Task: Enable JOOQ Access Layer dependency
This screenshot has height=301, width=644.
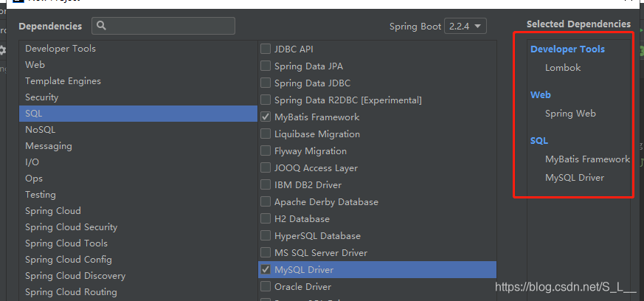Action: pyautogui.click(x=266, y=168)
